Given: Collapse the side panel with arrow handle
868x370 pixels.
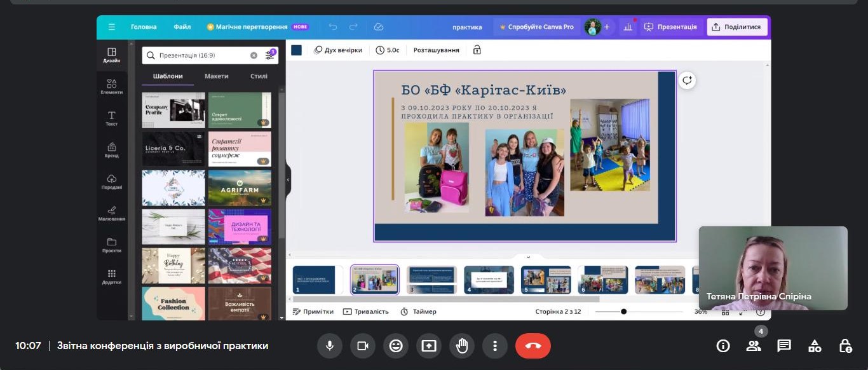Looking at the screenshot, I should (x=288, y=180).
